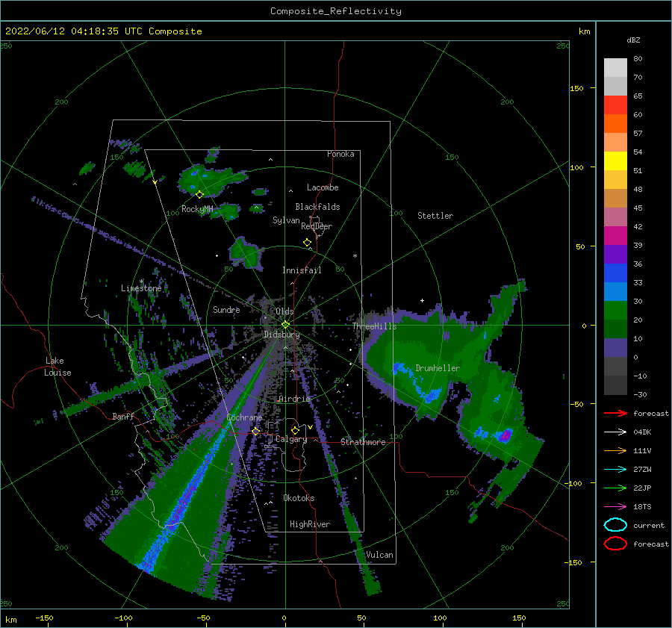Click the Composite_Reflectivity title text
The image size is (672, 628).
coord(336,11)
